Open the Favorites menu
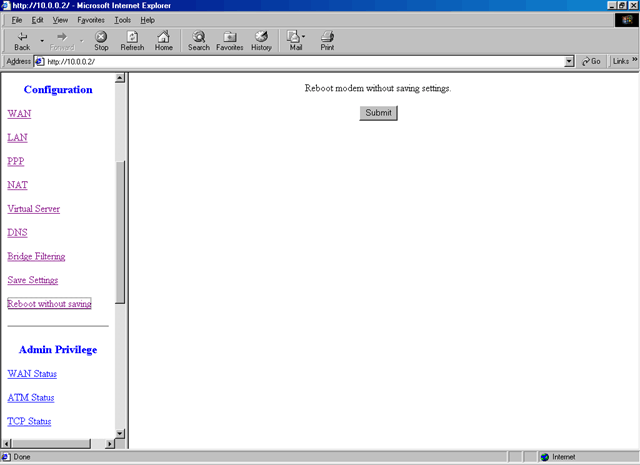This screenshot has height=465, width=640. pos(91,20)
